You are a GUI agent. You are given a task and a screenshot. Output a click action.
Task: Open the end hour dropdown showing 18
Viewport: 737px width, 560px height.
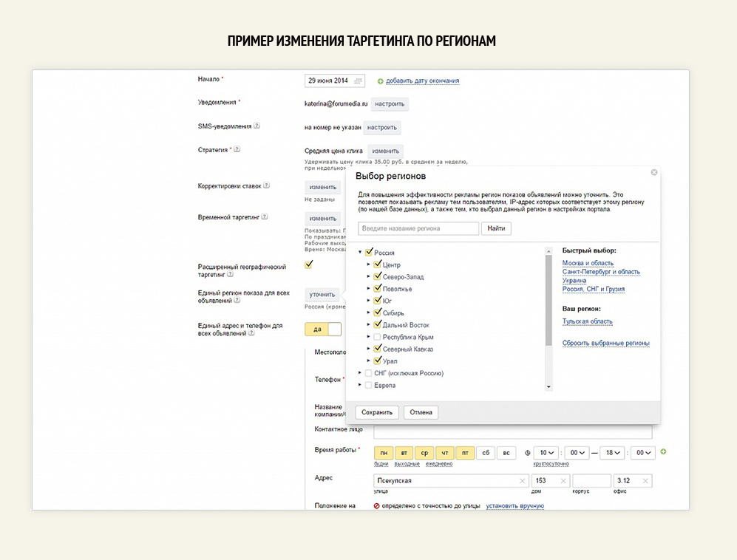click(x=613, y=453)
